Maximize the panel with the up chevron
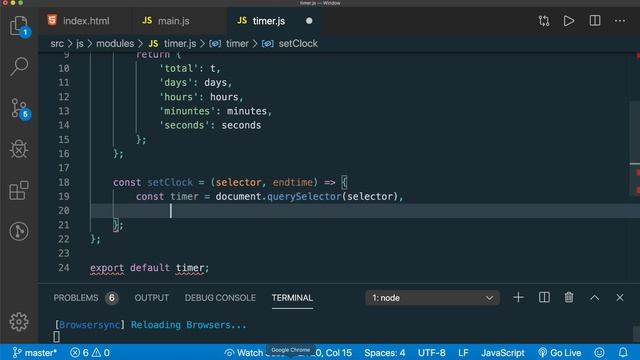Viewport: 640px width, 360px height. pos(594,298)
